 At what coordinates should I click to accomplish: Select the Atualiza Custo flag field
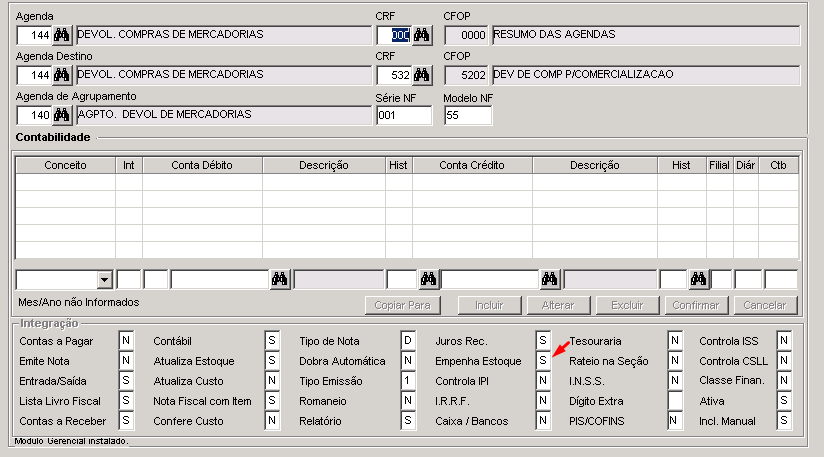[272, 380]
